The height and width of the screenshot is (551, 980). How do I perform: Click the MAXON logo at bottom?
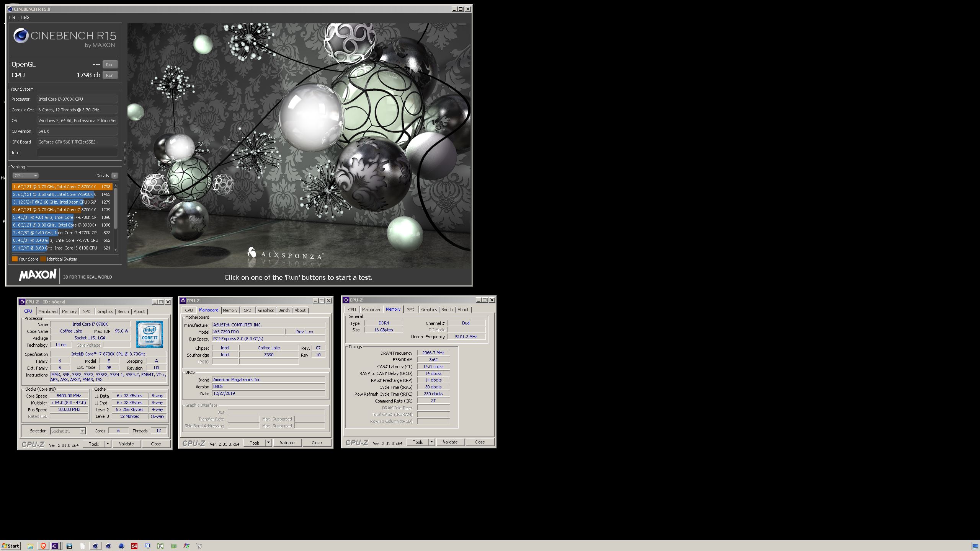click(x=38, y=275)
